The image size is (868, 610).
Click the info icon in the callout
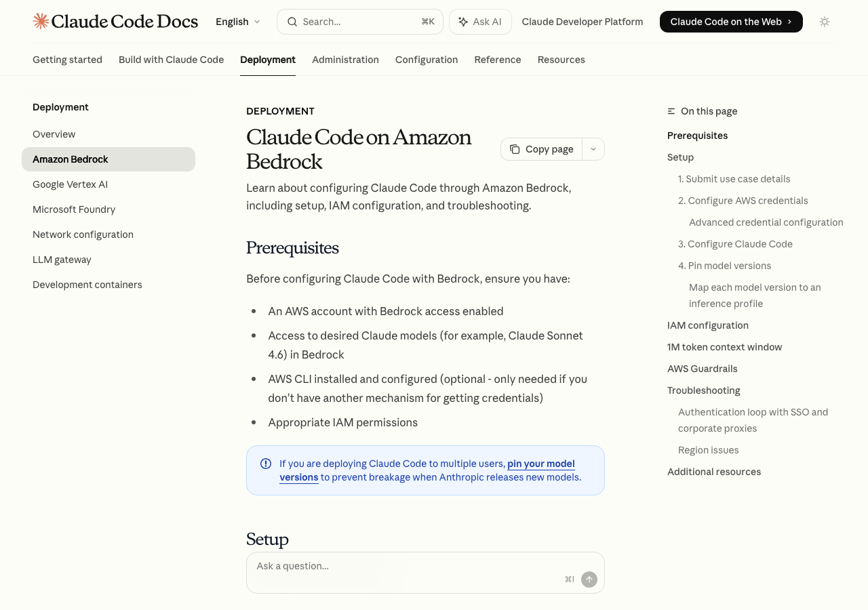click(266, 464)
